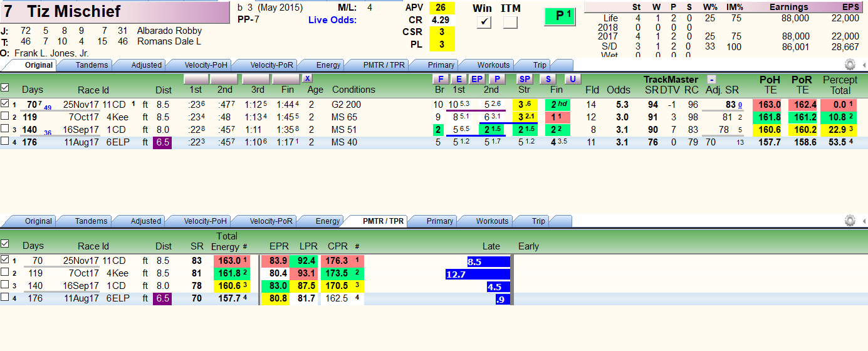Click the blank button above the 3rd column
The image size is (868, 351).
256,79
